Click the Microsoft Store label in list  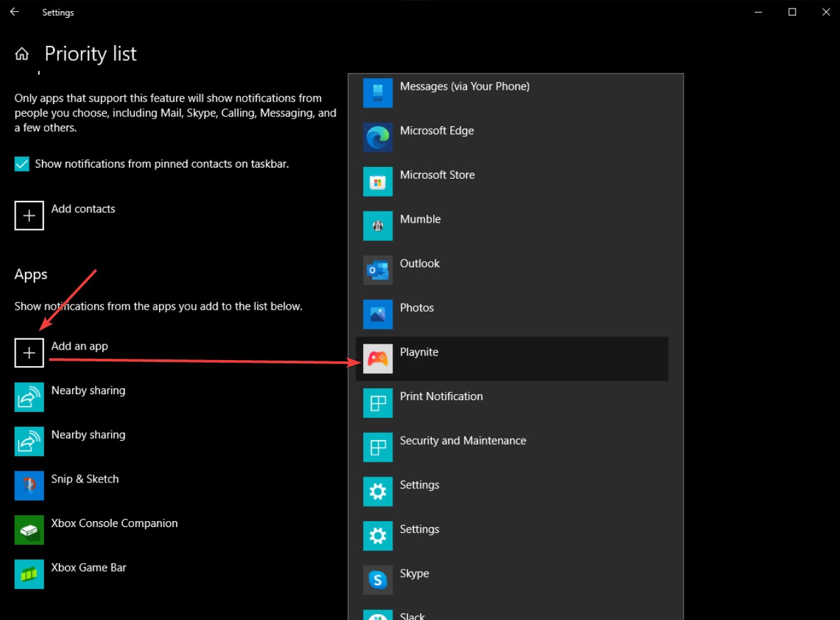(438, 175)
